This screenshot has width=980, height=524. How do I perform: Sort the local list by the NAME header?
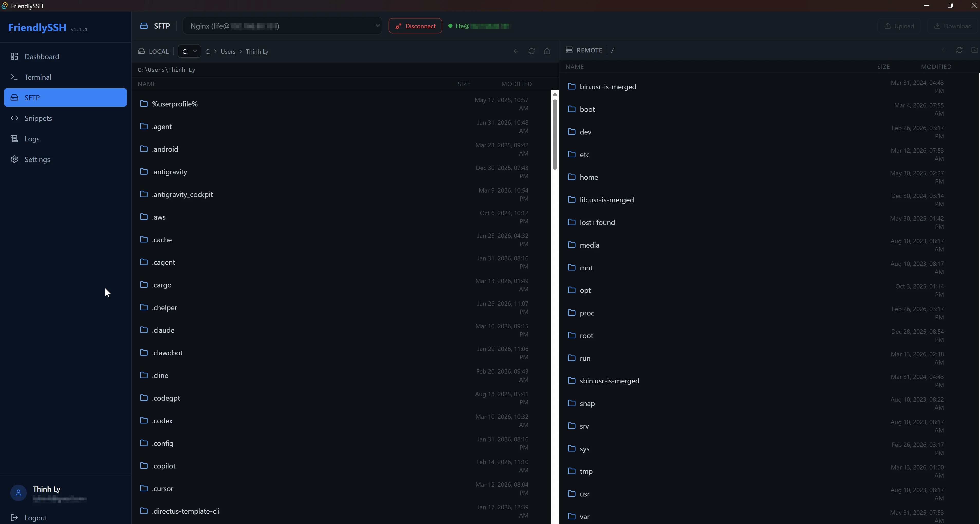pyautogui.click(x=147, y=84)
